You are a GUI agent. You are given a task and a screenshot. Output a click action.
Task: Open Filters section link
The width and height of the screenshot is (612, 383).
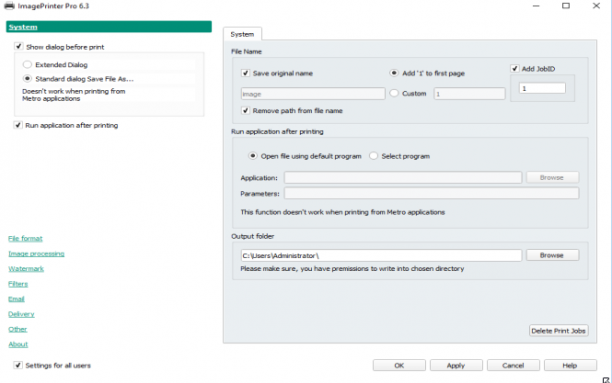[18, 284]
